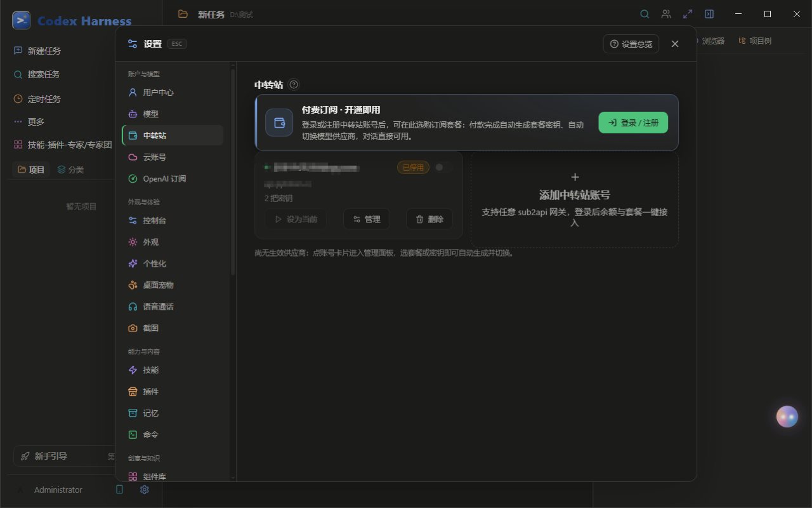
Task: Click the 登录 / 注册 green button
Action: click(x=633, y=123)
